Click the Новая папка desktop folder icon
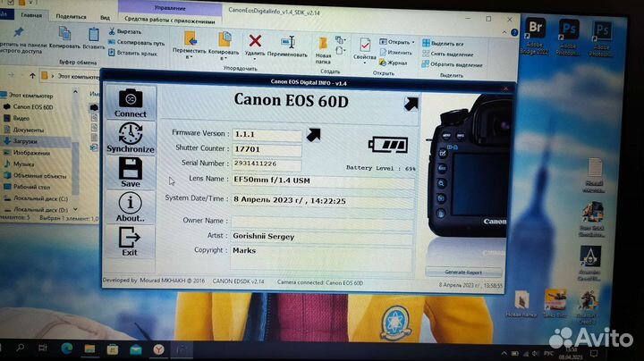The width and height of the screenshot is (644, 361). [521, 304]
